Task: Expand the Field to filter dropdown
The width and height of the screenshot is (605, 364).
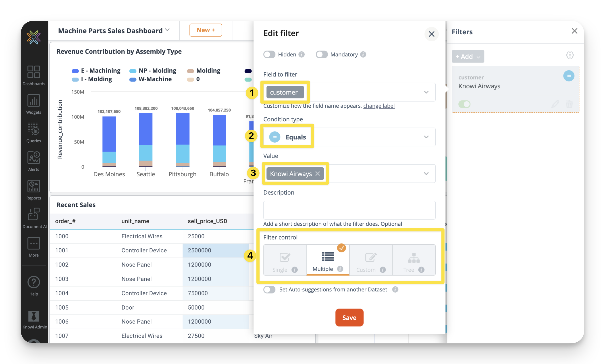Action: coord(426,92)
